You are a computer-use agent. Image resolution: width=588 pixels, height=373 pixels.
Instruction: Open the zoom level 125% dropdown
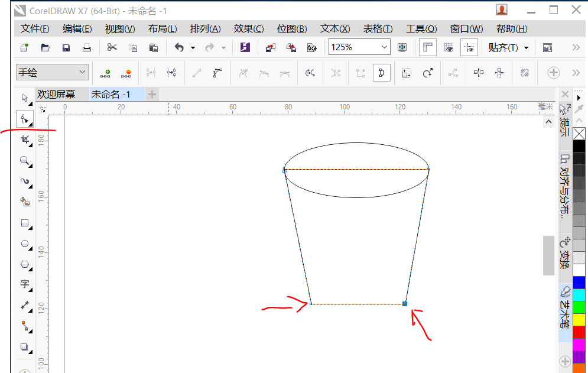386,47
